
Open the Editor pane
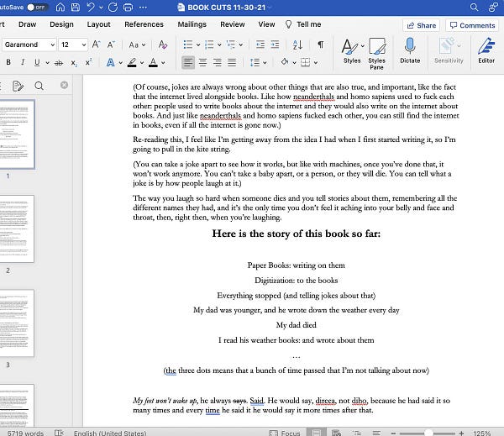(486, 50)
